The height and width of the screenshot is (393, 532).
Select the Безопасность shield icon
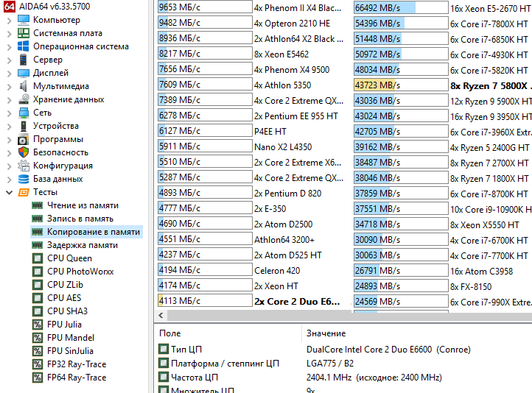click(24, 152)
